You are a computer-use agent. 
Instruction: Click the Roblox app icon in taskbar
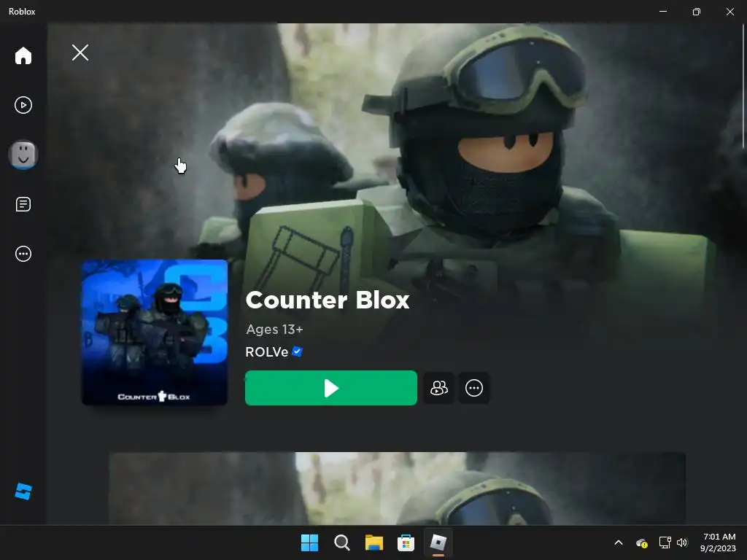tap(438, 542)
